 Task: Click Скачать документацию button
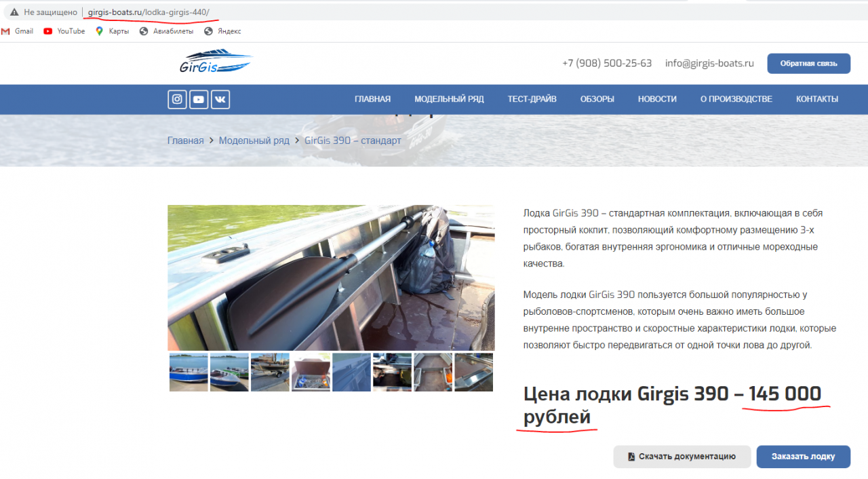pos(682,457)
